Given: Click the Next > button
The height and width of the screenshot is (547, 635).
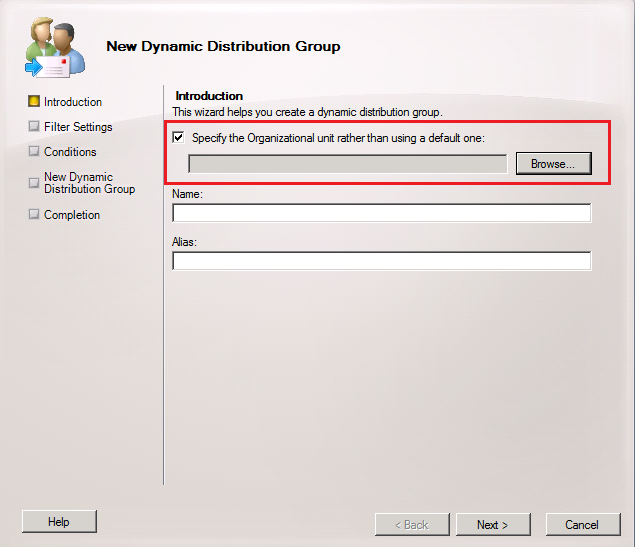Looking at the screenshot, I should click(493, 525).
